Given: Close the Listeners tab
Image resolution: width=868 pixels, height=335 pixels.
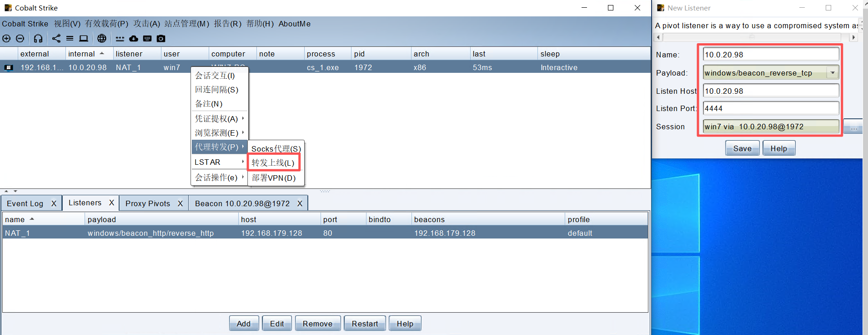Looking at the screenshot, I should pos(111,203).
